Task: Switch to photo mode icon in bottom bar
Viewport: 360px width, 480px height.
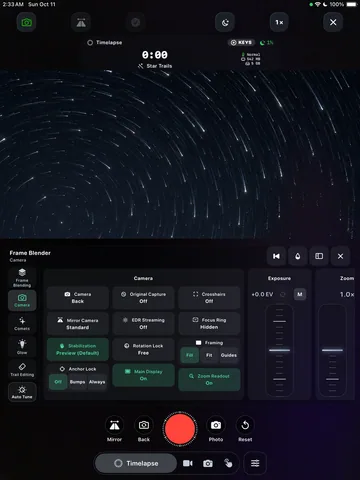Action: point(208,463)
